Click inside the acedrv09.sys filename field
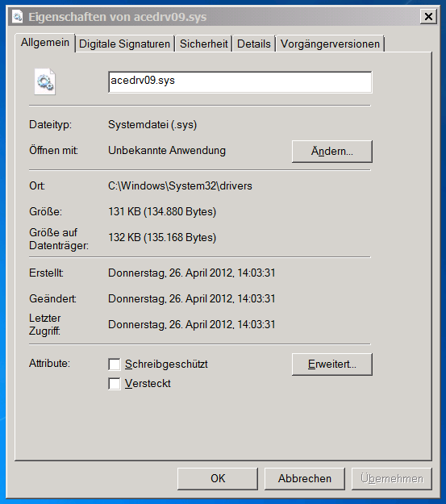This screenshot has width=446, height=504. (240, 82)
